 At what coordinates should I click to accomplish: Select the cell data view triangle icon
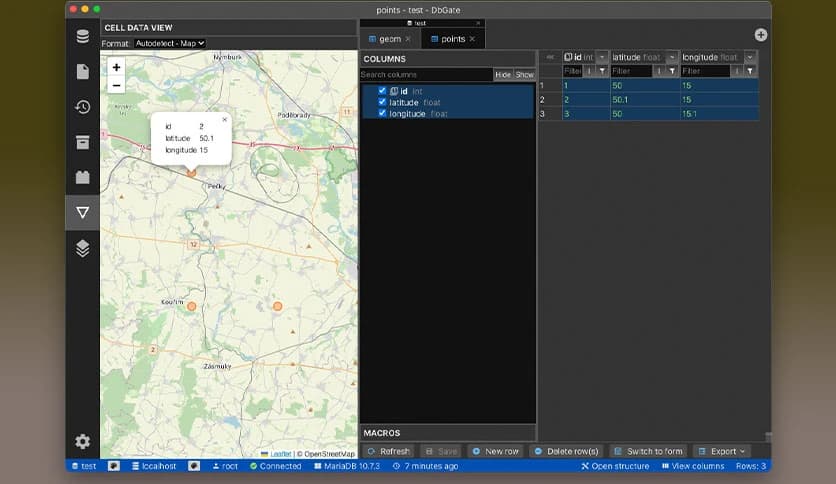tap(82, 212)
